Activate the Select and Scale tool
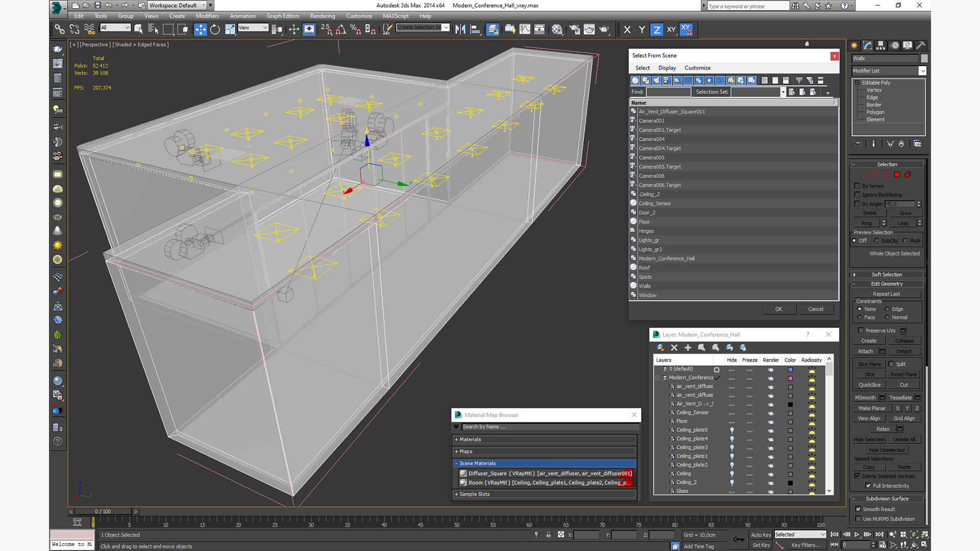Image resolution: width=980 pixels, height=551 pixels. pos(230,30)
